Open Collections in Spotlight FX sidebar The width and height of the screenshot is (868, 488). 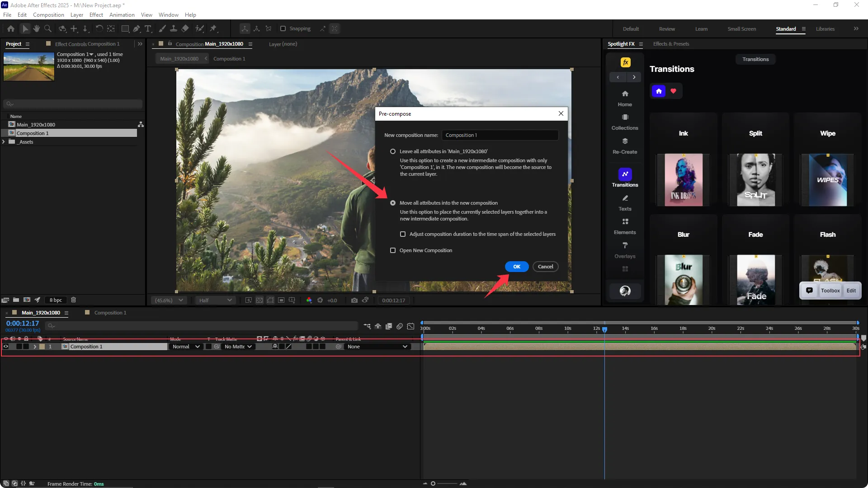click(625, 122)
